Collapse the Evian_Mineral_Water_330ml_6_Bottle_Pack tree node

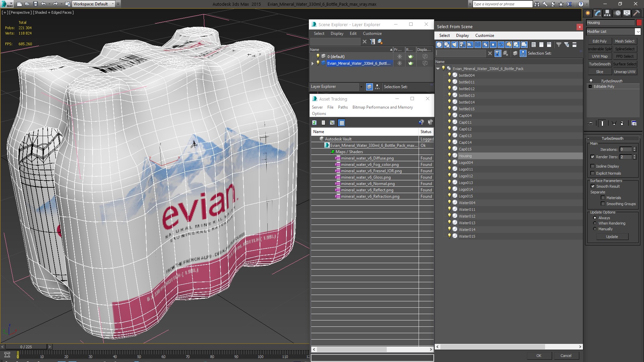tap(438, 69)
